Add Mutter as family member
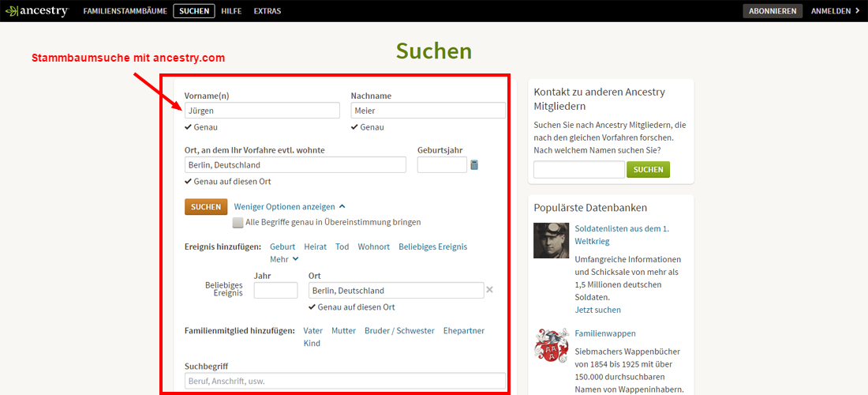Viewport: 868px width, 395px height. pyautogui.click(x=344, y=331)
